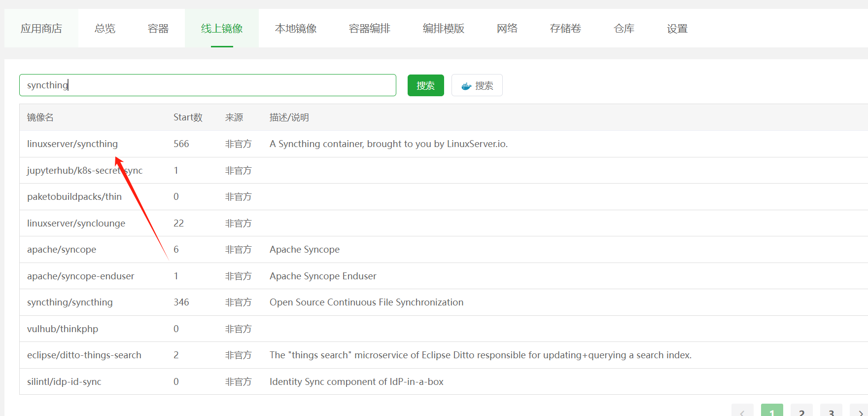
Task: Open the 容器编排 tab
Action: tap(370, 29)
